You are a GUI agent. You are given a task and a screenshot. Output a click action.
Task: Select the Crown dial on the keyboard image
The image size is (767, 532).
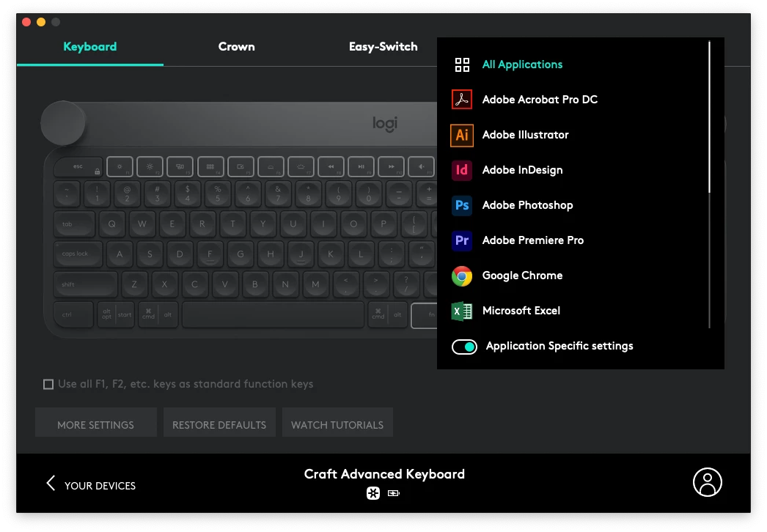[63, 123]
